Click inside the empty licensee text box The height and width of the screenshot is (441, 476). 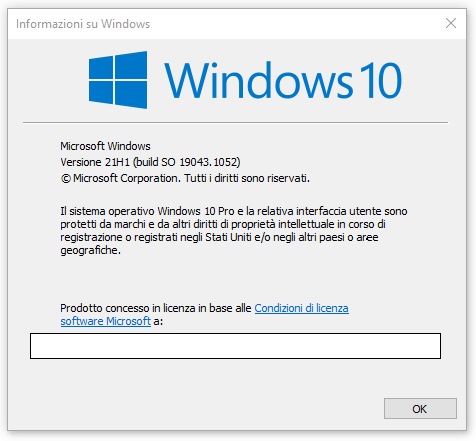[x=235, y=346]
